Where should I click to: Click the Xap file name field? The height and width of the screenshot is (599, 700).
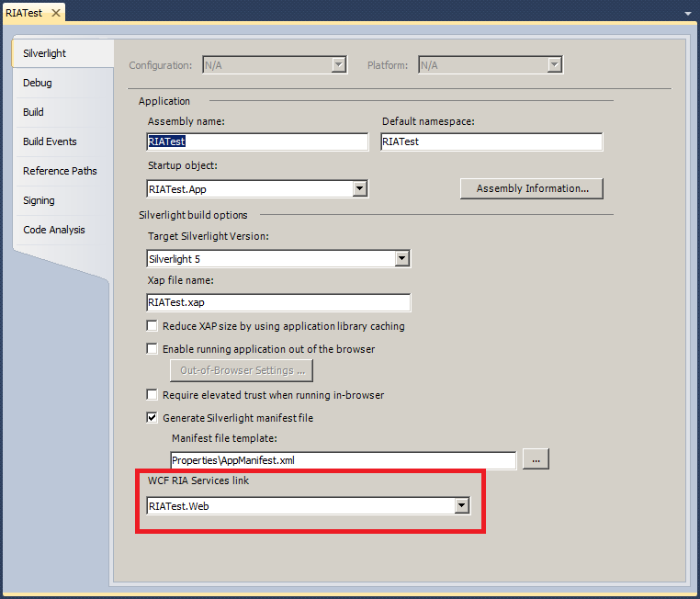click(277, 302)
